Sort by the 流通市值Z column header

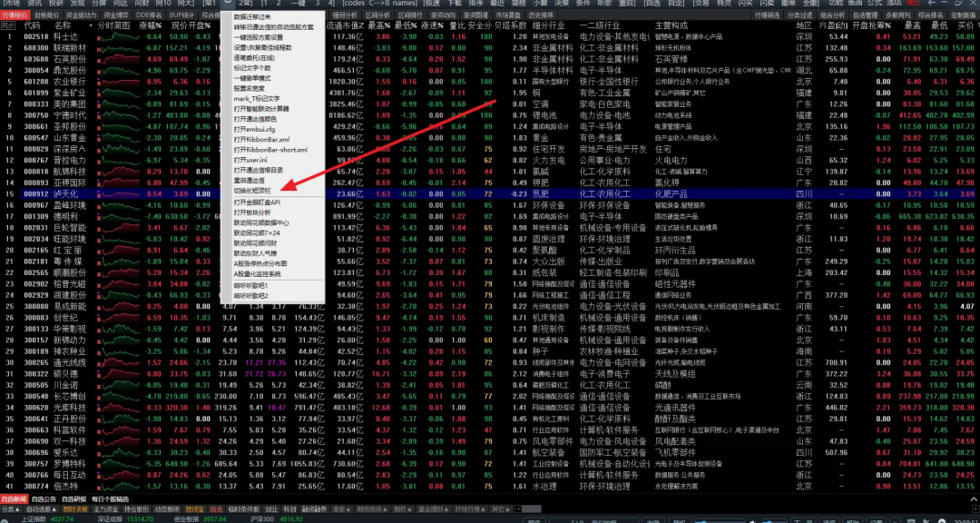346,26
